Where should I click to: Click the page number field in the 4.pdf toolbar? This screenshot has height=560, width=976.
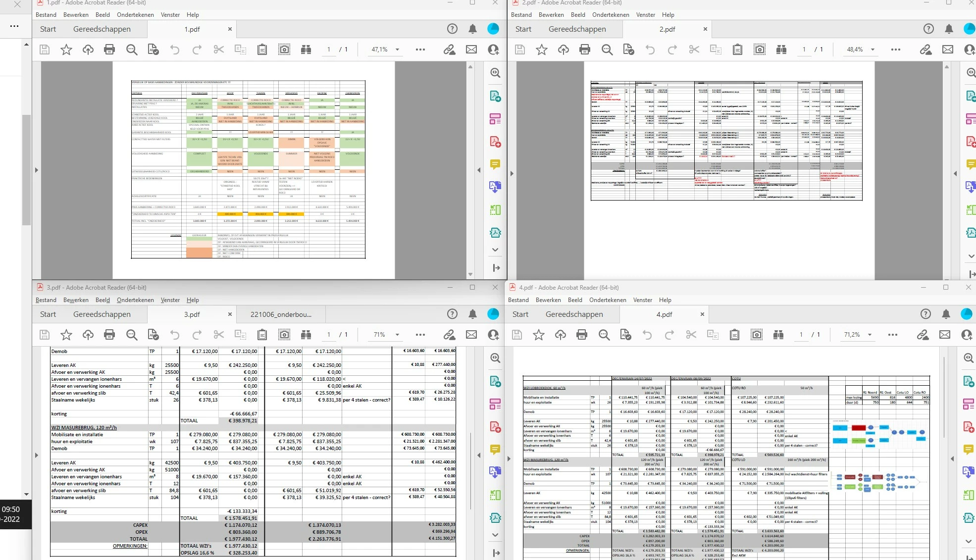[x=801, y=335]
